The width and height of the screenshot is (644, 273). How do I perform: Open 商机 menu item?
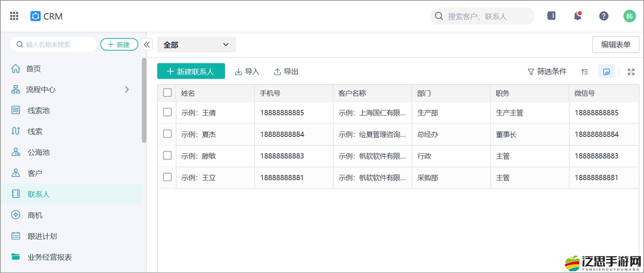coord(71,215)
